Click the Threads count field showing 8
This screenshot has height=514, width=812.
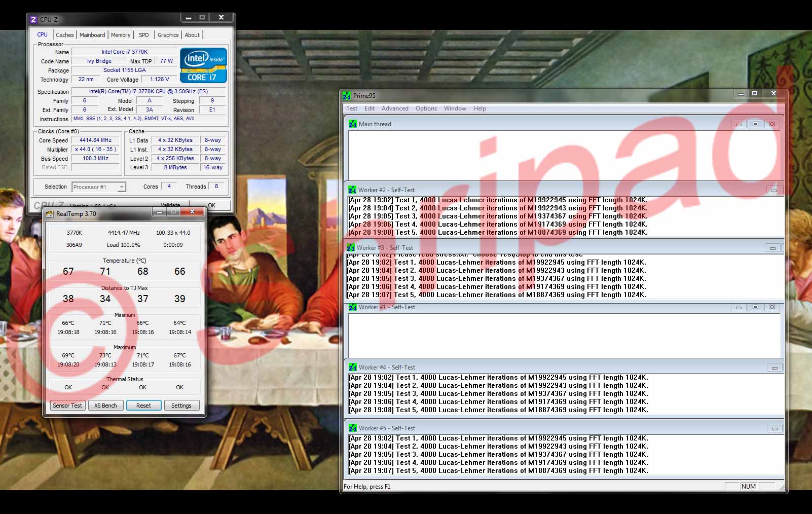tap(216, 187)
